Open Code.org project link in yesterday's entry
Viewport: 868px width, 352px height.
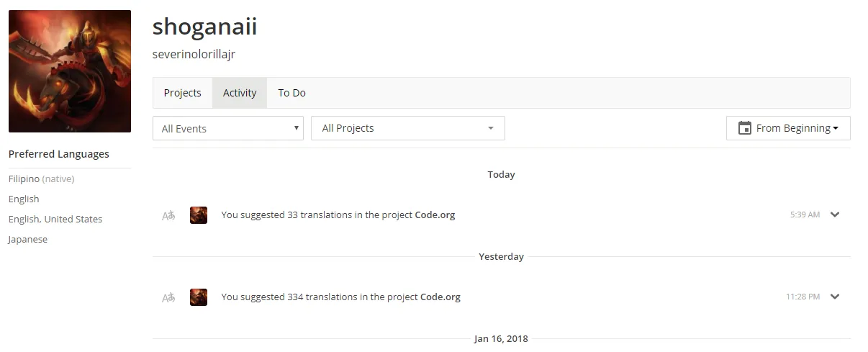(x=440, y=297)
